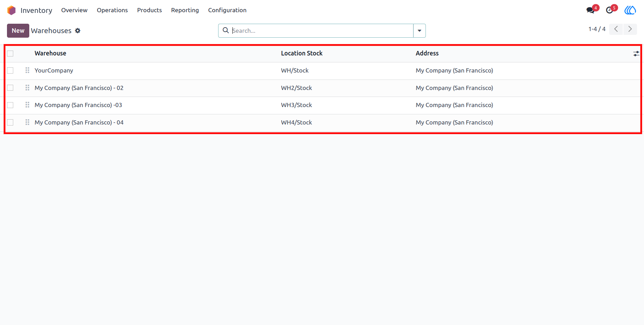Open the Products menu
The width and height of the screenshot is (644, 325).
point(149,10)
